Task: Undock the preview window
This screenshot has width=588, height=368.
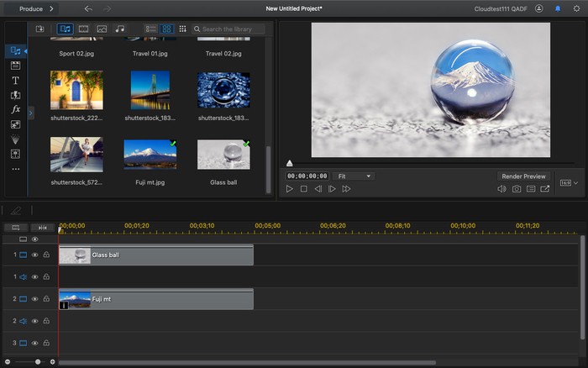Action: coord(545,189)
